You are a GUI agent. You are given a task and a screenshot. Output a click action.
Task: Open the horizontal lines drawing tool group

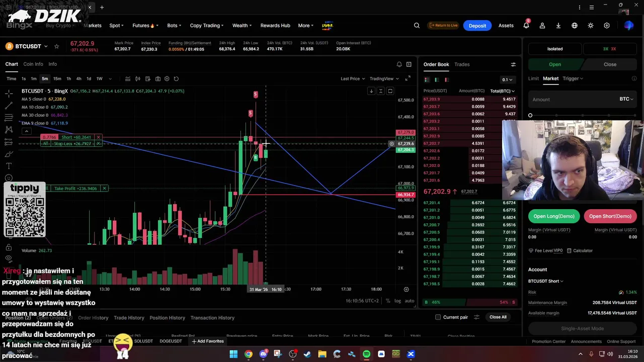click(9, 118)
